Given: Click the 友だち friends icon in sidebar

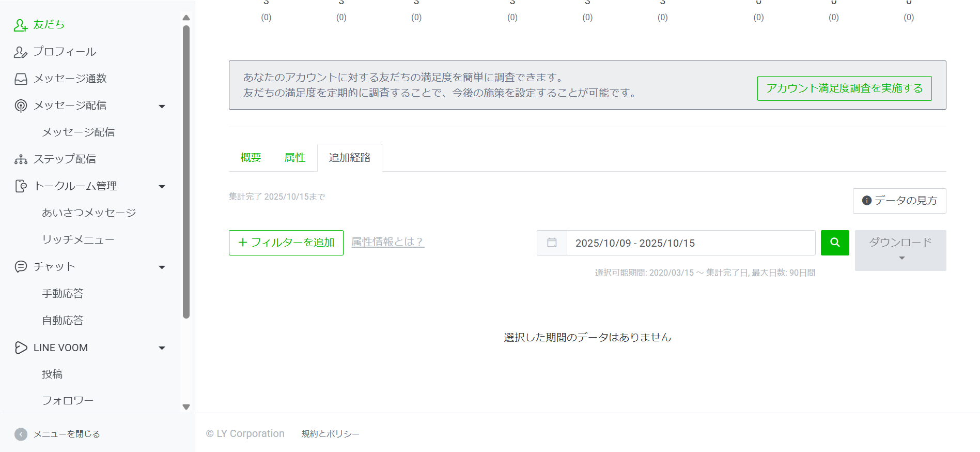Looking at the screenshot, I should click(x=20, y=25).
